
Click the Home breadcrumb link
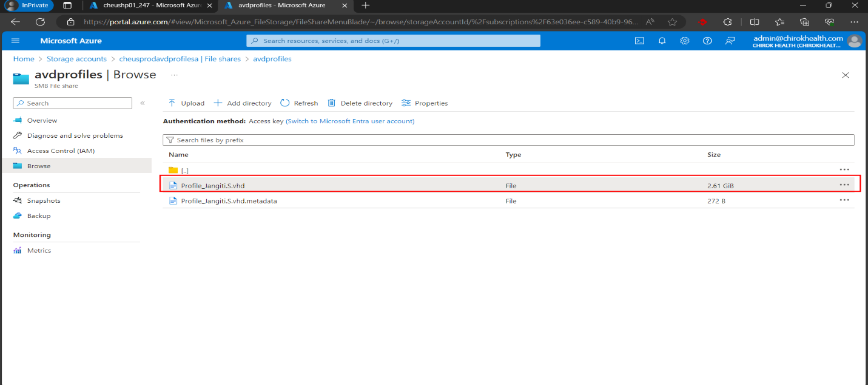pyautogui.click(x=24, y=59)
